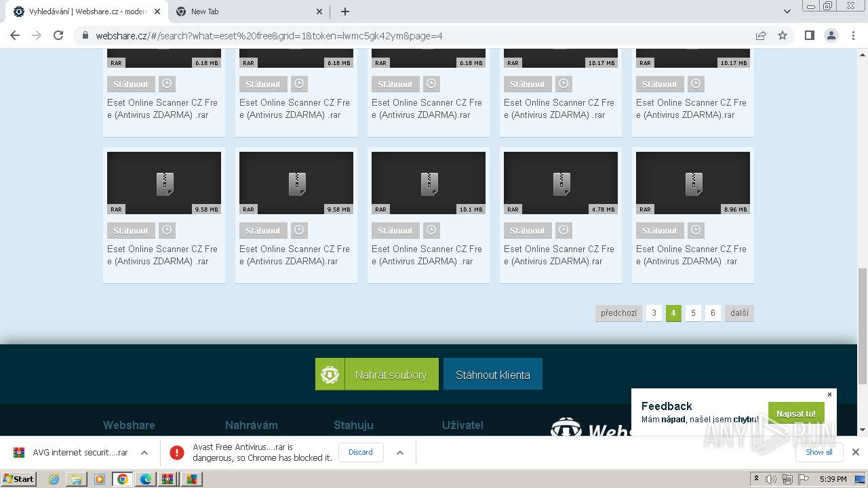Show hidden system tray icons
This screenshot has height=488, width=868.
pos(756,479)
